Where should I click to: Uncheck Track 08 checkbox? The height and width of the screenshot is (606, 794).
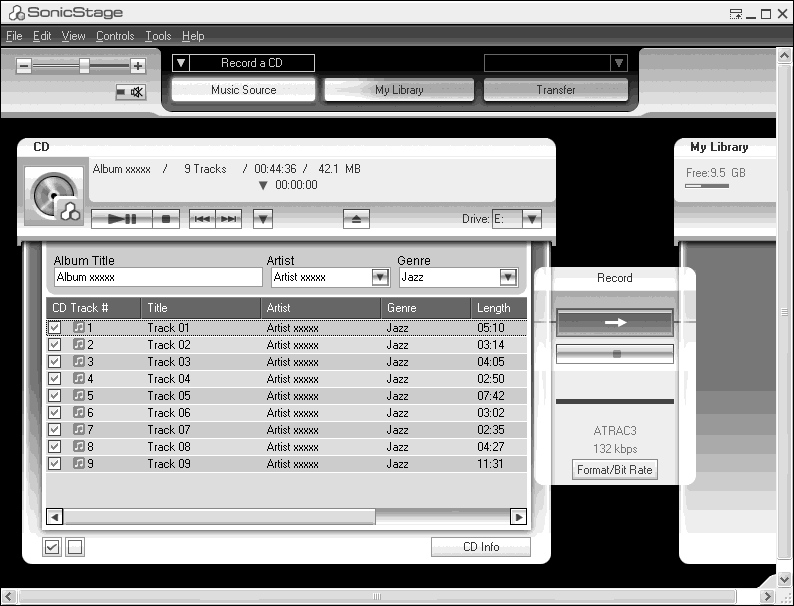54,447
